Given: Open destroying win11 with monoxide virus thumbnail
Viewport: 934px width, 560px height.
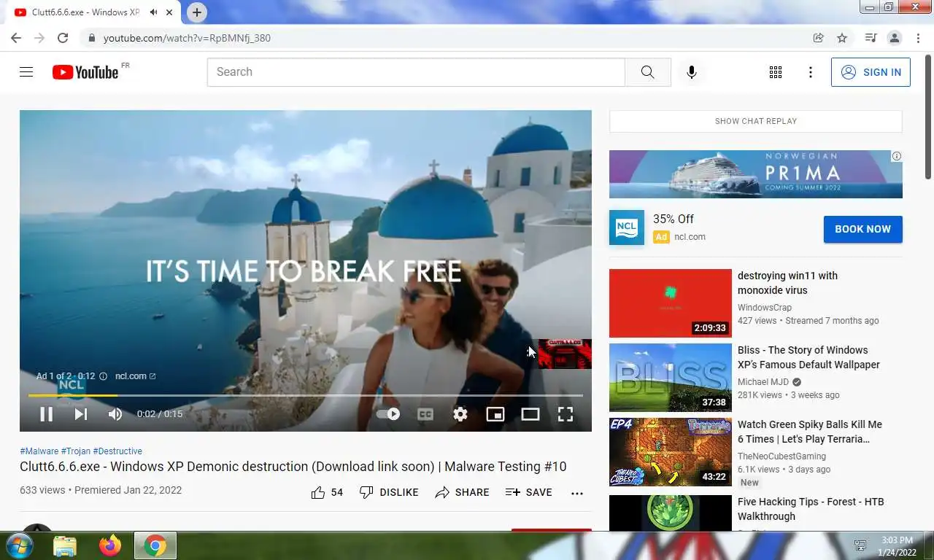Looking at the screenshot, I should [671, 303].
